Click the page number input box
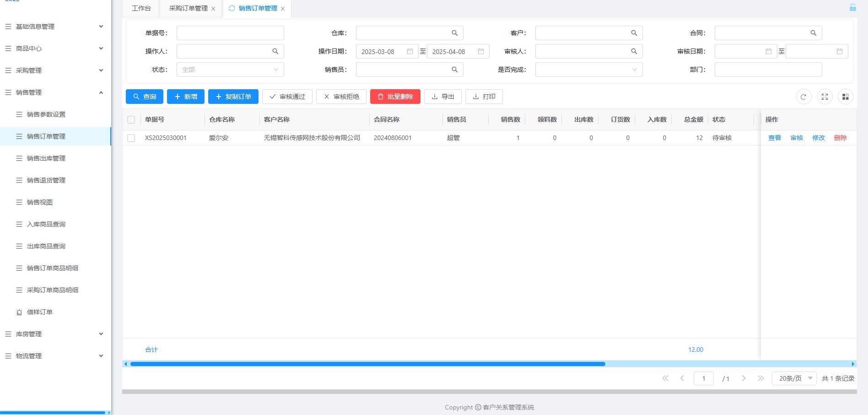Screen dimensions: 868x415 pyautogui.click(x=704, y=378)
